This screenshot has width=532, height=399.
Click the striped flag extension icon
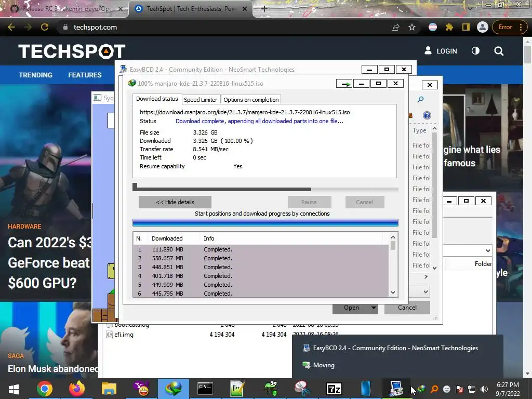433,27
